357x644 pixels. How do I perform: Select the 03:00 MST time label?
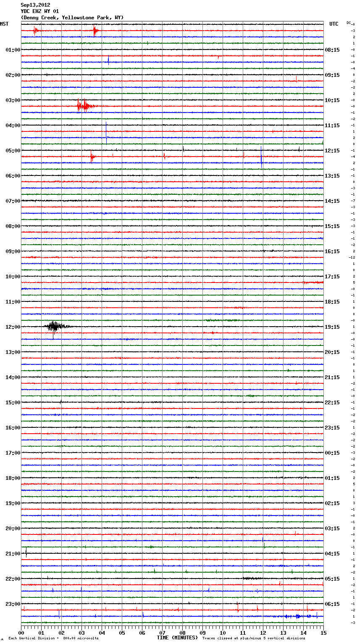[x=13, y=100]
